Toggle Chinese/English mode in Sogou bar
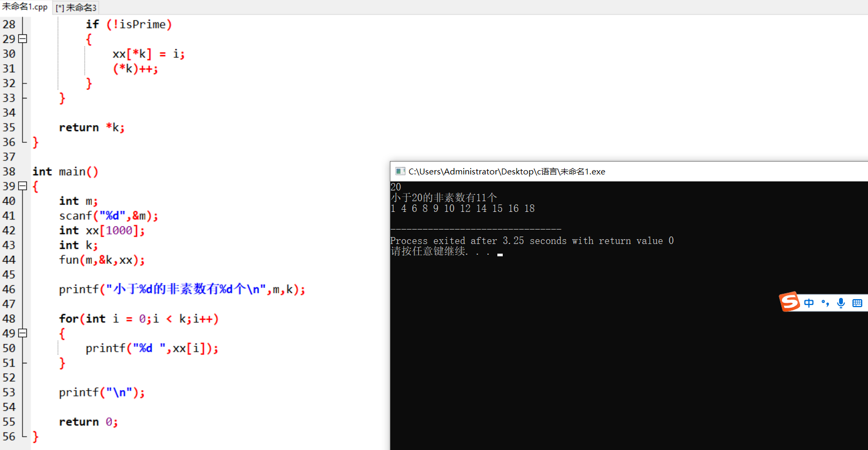 click(x=809, y=303)
